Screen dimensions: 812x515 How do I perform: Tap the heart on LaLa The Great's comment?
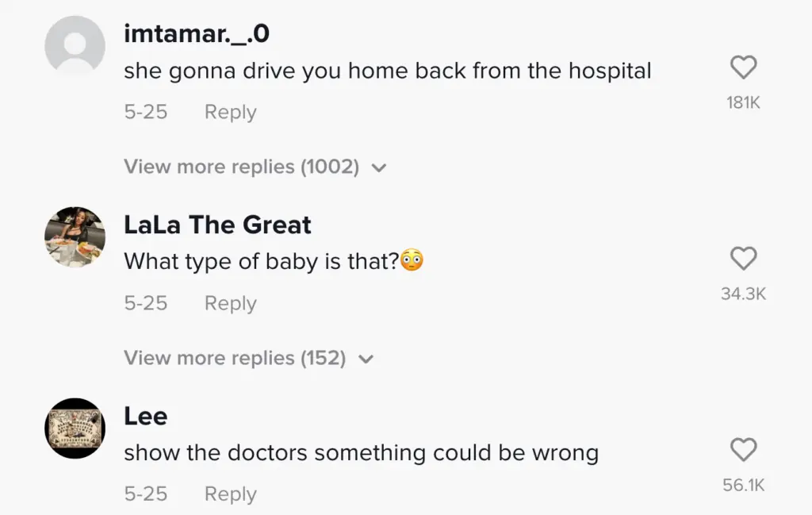(x=743, y=259)
